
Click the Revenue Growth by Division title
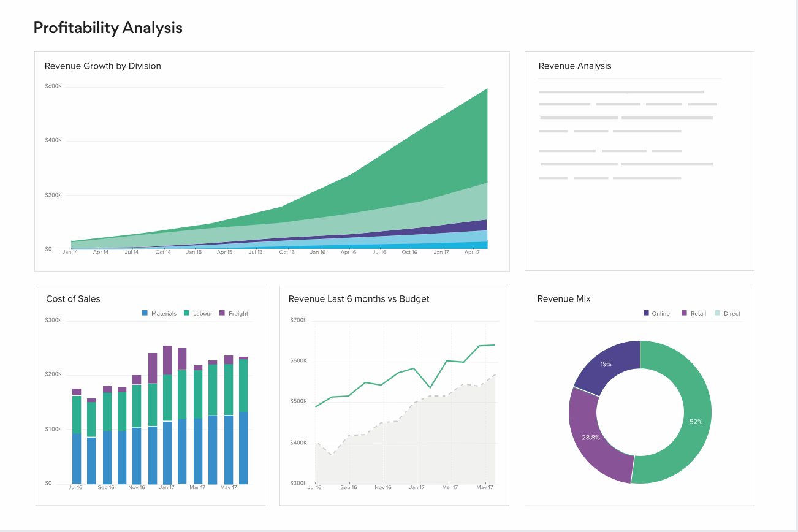[x=103, y=66]
